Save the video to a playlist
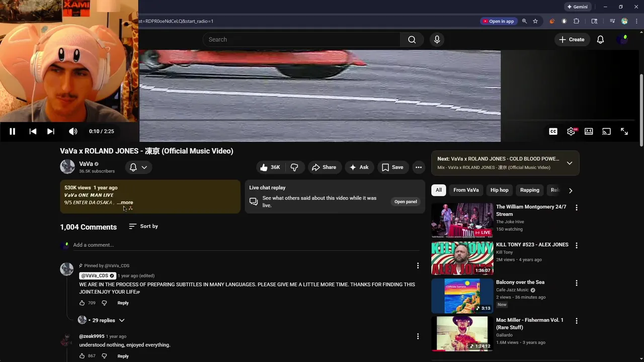This screenshot has height=362, width=644. 392,167
